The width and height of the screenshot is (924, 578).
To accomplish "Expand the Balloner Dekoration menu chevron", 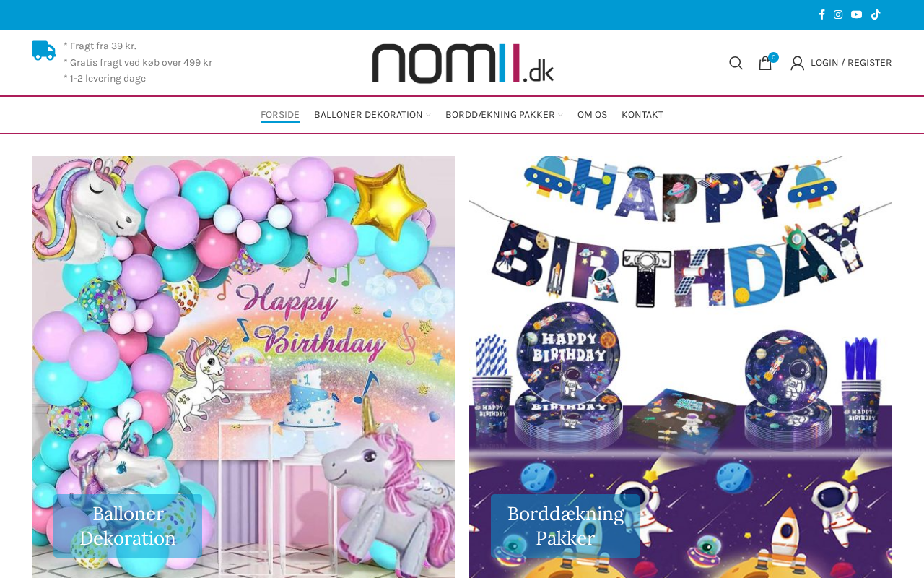I will coord(429,115).
